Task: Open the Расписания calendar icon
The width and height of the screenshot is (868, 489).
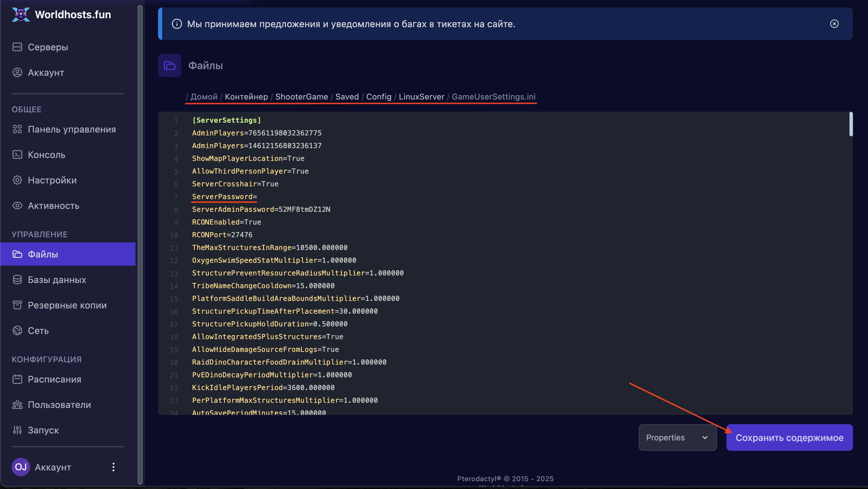Action: pyautogui.click(x=17, y=379)
